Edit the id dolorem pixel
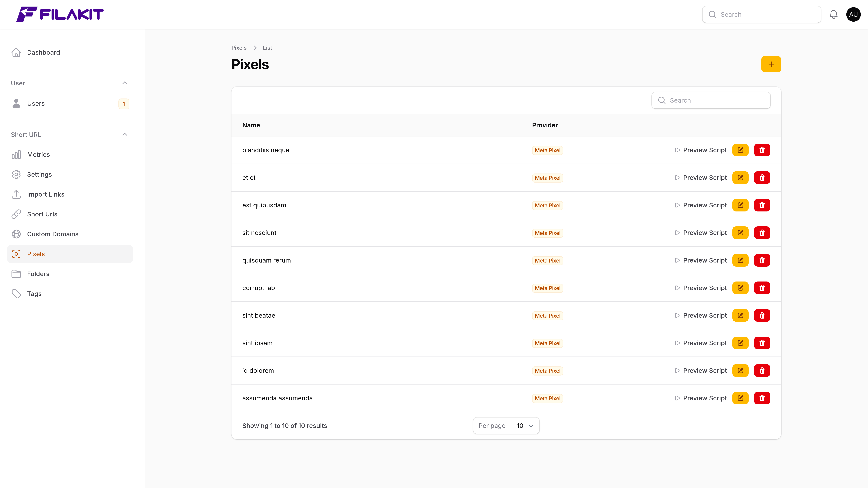Image resolution: width=868 pixels, height=488 pixels. pos(740,371)
